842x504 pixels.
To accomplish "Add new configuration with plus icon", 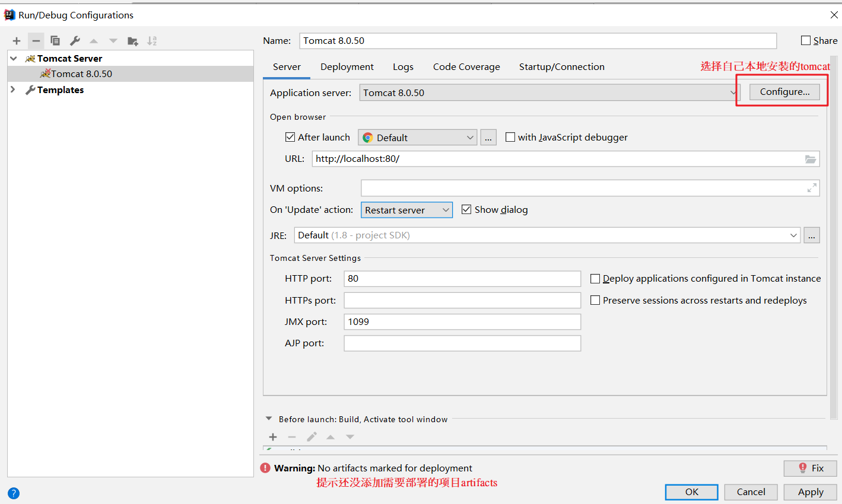I will [x=17, y=41].
